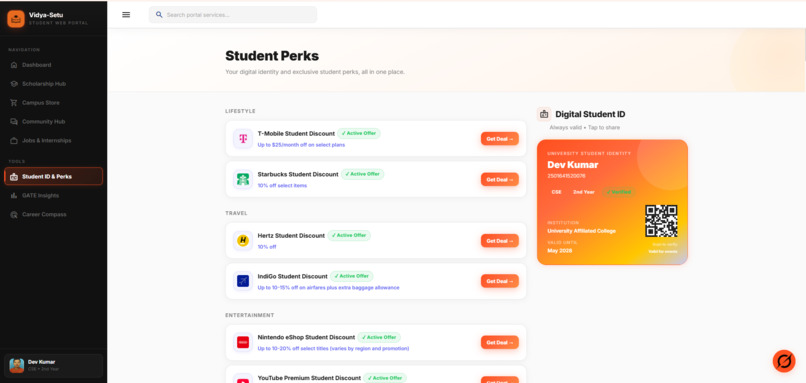Open Community Hub page
The image size is (806, 383).
click(x=53, y=122)
